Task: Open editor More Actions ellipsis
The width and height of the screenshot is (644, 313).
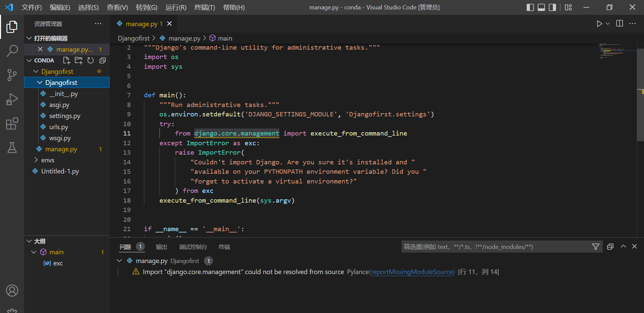Action: click(x=632, y=23)
